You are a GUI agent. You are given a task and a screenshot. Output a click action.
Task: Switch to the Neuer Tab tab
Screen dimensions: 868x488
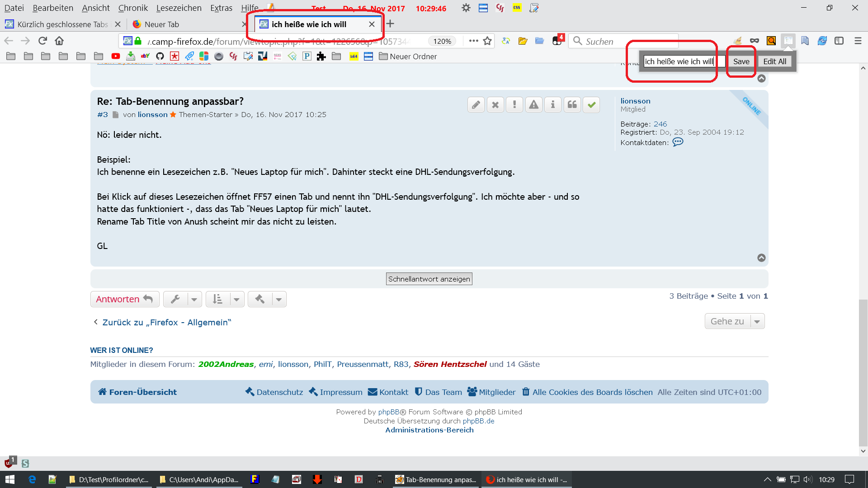point(162,24)
